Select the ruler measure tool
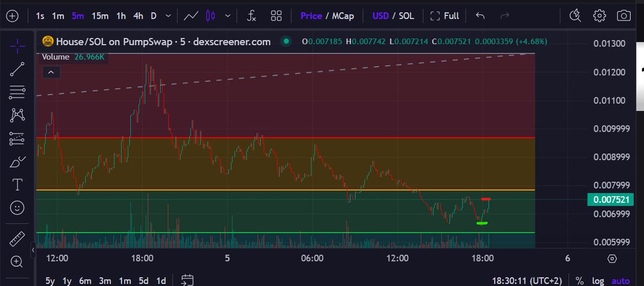This screenshot has height=286, width=644. [17, 239]
